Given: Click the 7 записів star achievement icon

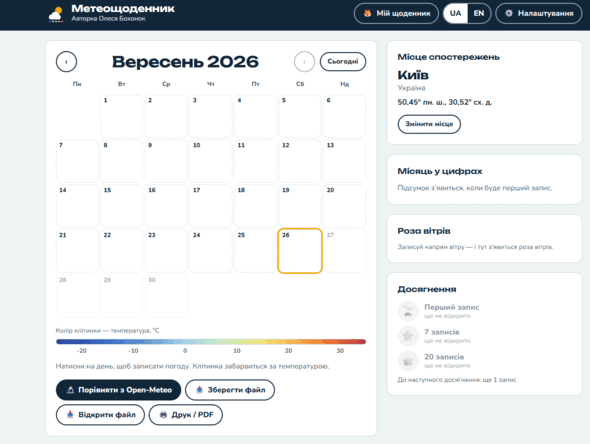Looking at the screenshot, I should [408, 336].
